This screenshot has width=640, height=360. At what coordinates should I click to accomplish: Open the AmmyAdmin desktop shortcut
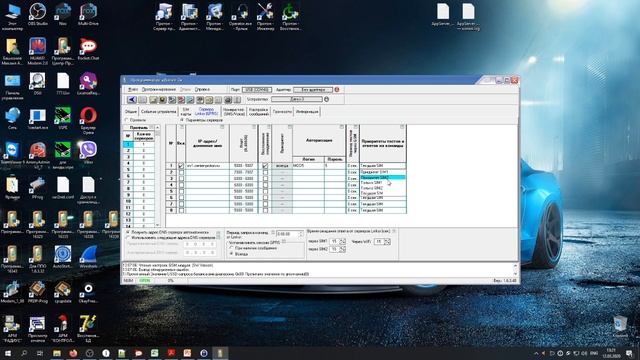click(38, 155)
